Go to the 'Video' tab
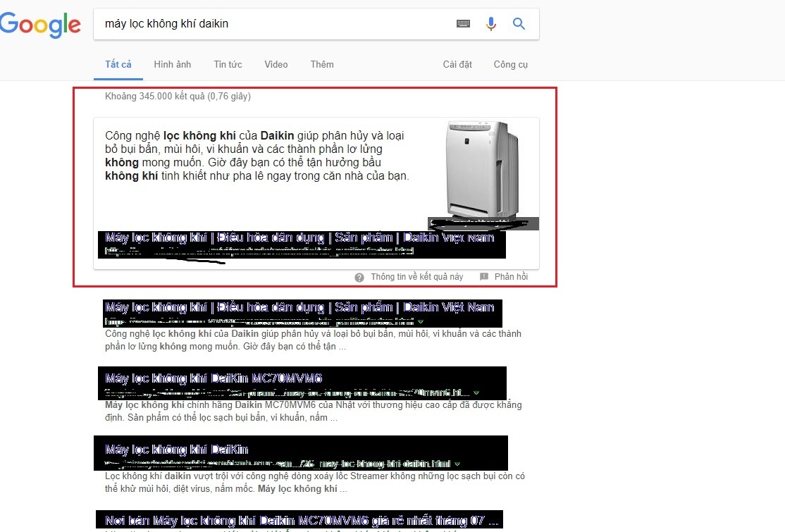 click(x=276, y=65)
